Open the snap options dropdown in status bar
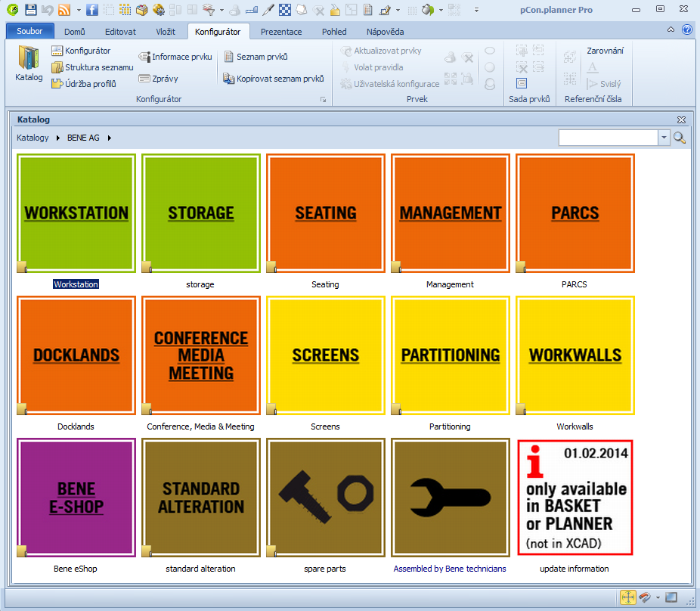The height and width of the screenshot is (611, 700). coord(658,597)
